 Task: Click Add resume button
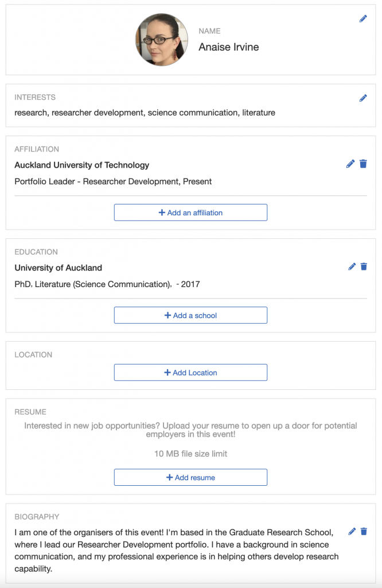click(x=190, y=477)
